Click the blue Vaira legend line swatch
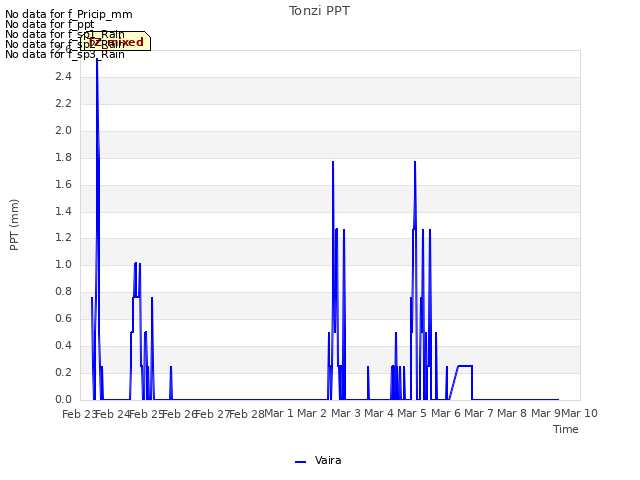The width and height of the screenshot is (640, 480). click(x=300, y=462)
